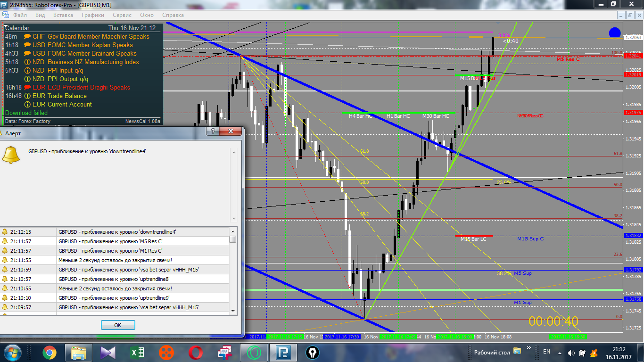
Task: Open the pen-nib icon app on taskbar
Action: tap(312, 352)
